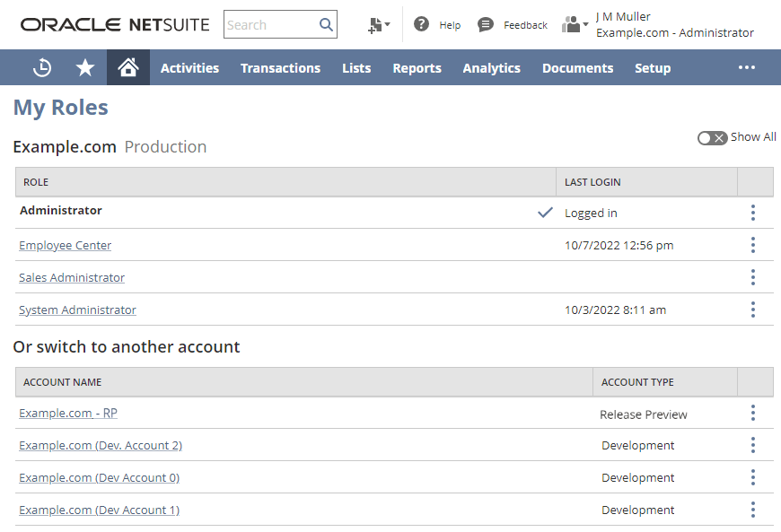Open the Transactions menu
This screenshot has height=532, width=781.
click(280, 68)
